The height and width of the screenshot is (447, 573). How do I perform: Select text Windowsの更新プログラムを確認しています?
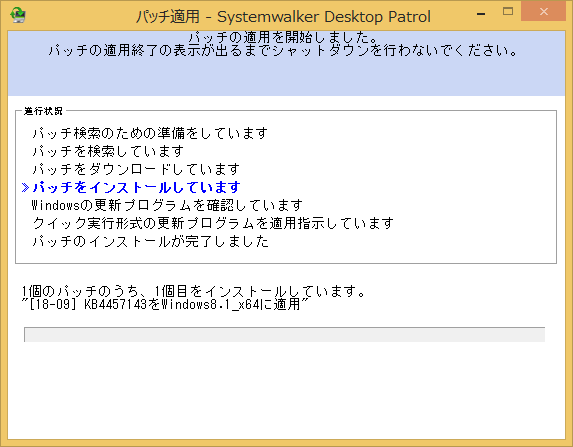coord(167,205)
